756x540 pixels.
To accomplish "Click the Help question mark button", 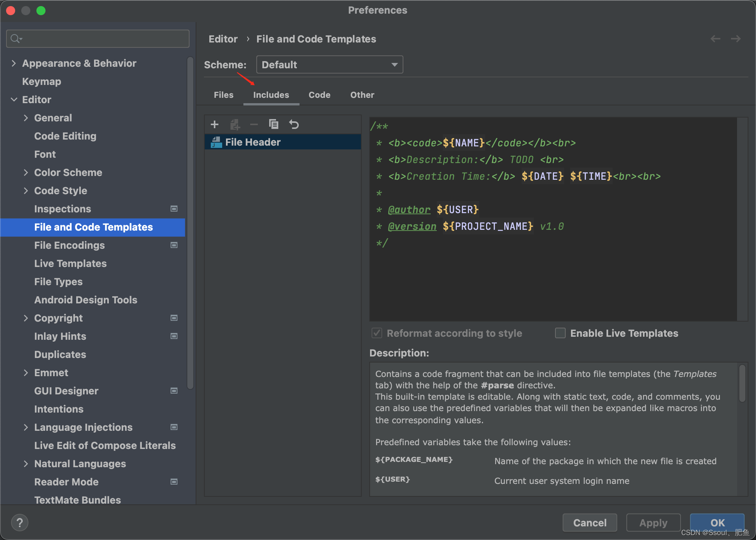I will point(20,523).
